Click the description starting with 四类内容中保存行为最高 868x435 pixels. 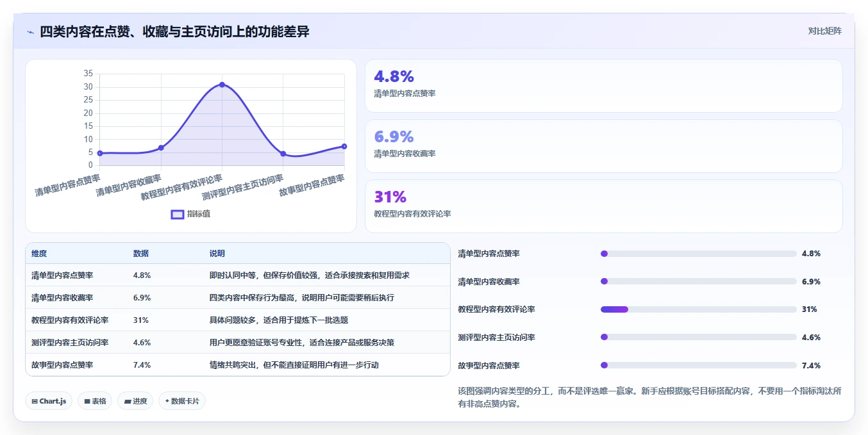pos(302,298)
